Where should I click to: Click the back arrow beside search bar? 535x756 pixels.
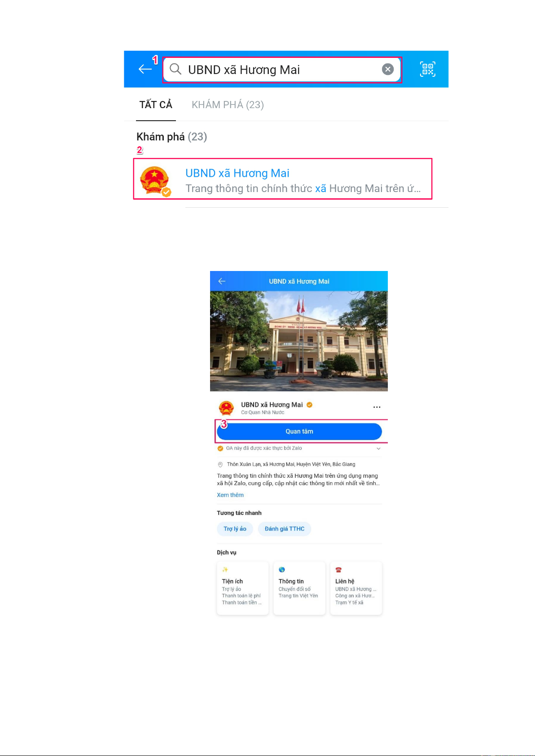coord(145,69)
